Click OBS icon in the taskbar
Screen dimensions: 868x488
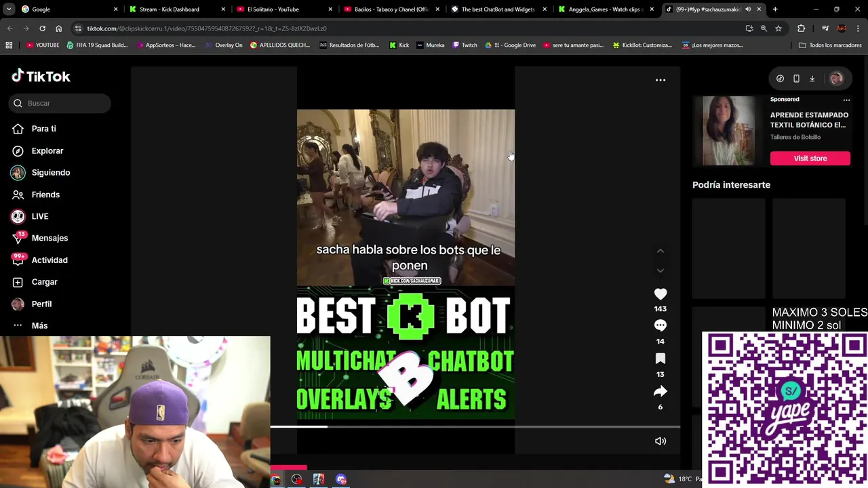297,480
